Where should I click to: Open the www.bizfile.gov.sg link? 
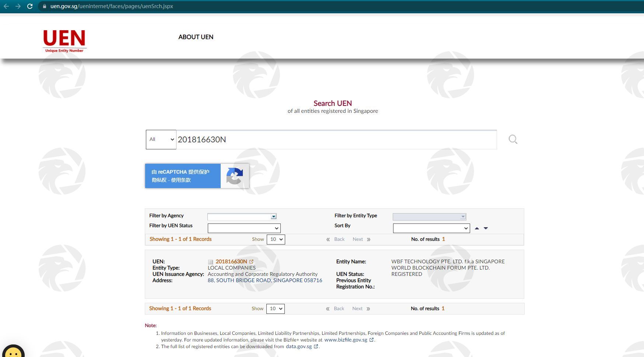coord(346,340)
